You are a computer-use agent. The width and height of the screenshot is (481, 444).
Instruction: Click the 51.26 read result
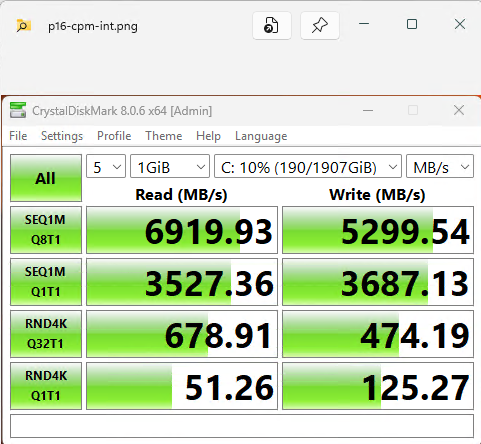pyautogui.click(x=182, y=386)
